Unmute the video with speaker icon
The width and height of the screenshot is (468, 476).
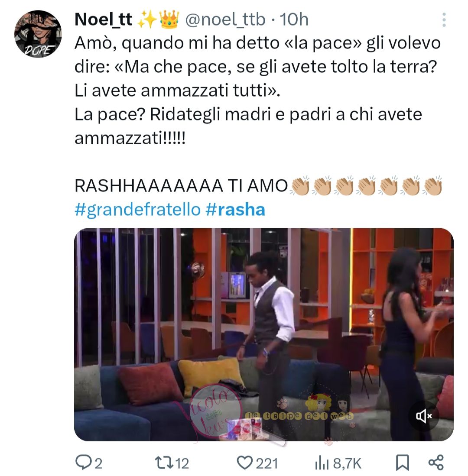click(x=424, y=416)
